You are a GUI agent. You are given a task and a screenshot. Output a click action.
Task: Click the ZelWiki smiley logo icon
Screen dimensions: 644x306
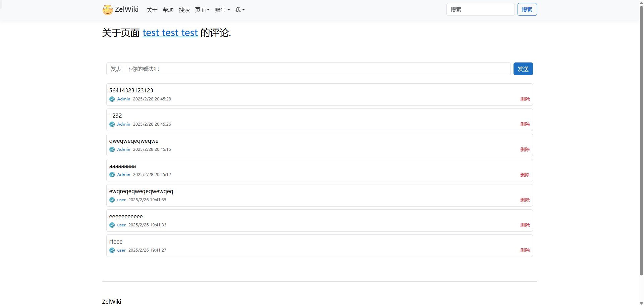pos(107,10)
